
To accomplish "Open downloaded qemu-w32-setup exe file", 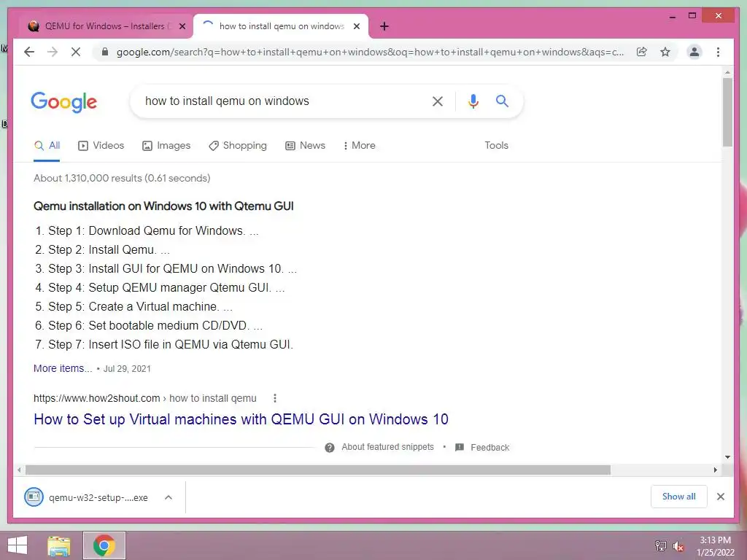I will click(87, 497).
